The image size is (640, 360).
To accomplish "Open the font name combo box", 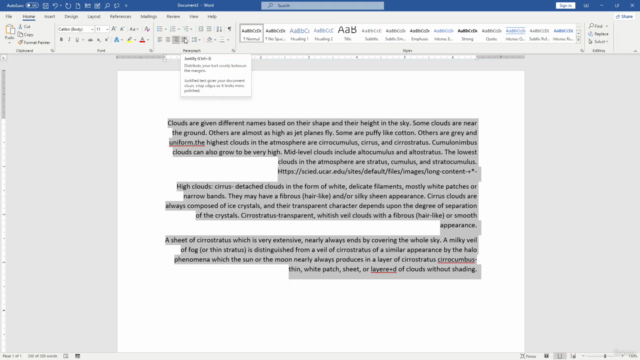I will tap(76, 29).
